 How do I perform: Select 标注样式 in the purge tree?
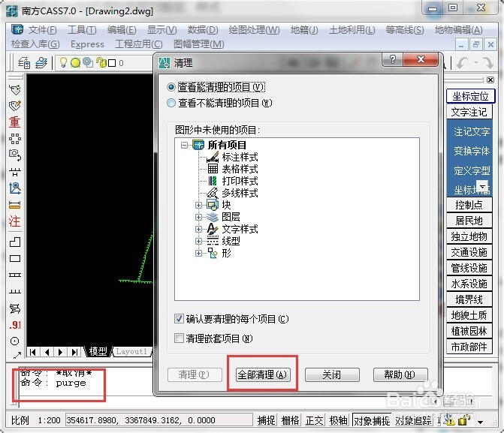pos(240,157)
